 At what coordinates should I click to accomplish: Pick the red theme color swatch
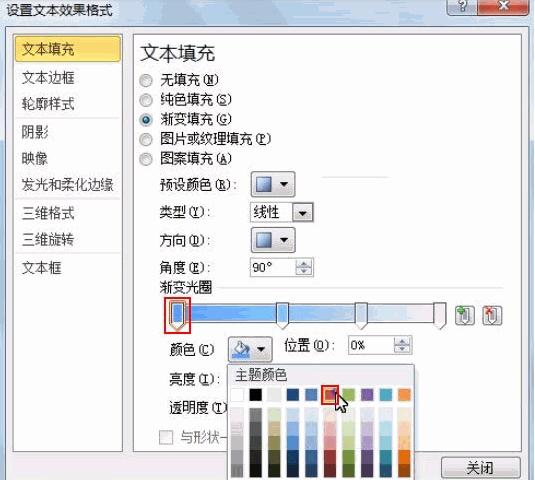[x=330, y=395]
